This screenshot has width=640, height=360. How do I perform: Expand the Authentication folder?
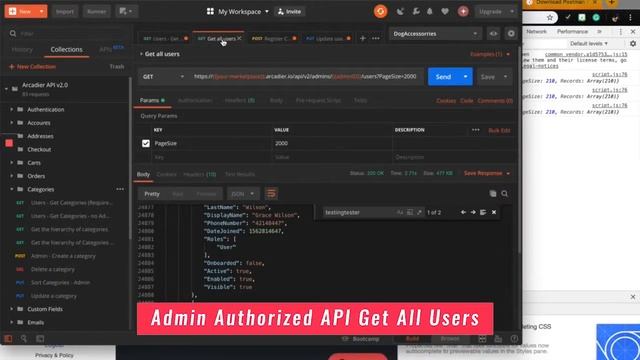[11, 109]
